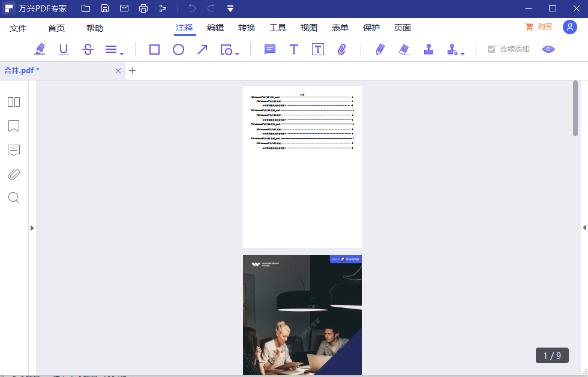This screenshot has height=377, width=588.
Task: Select the eraser tool
Action: [x=404, y=49]
